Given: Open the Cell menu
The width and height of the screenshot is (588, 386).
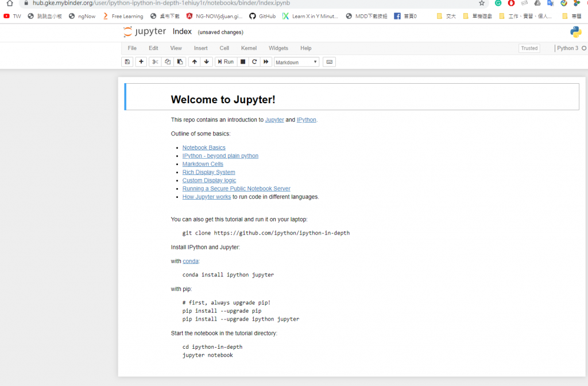Looking at the screenshot, I should click(x=225, y=48).
